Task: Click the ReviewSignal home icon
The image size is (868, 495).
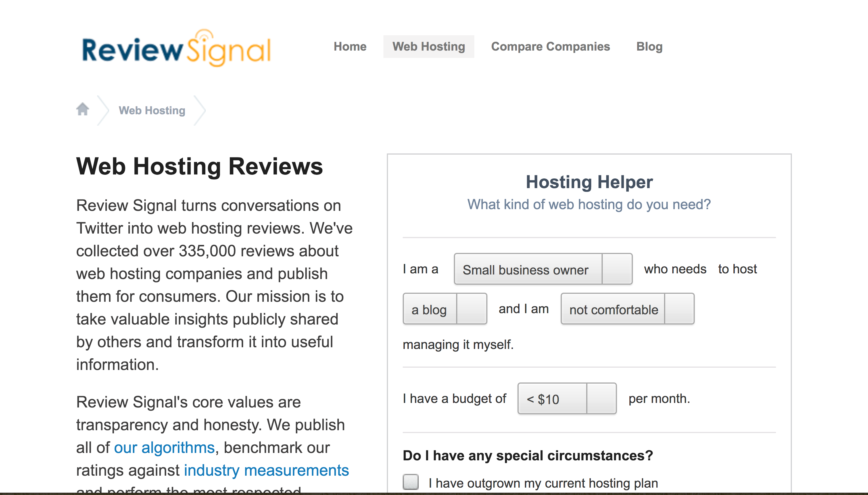Action: tap(83, 110)
